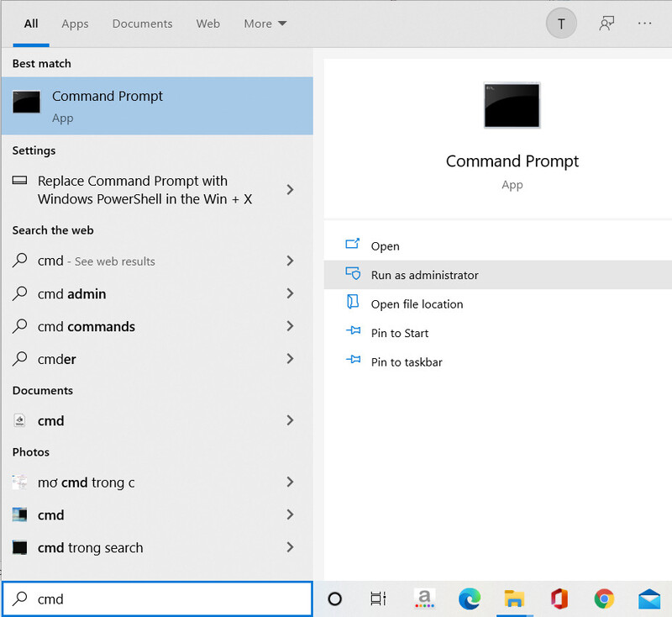Open Task View on the taskbar
672x617 pixels.
(x=378, y=599)
